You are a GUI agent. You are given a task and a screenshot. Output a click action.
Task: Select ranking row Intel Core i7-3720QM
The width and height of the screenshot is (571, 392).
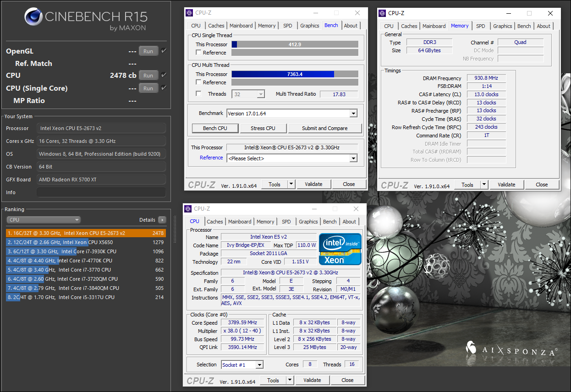click(x=86, y=279)
